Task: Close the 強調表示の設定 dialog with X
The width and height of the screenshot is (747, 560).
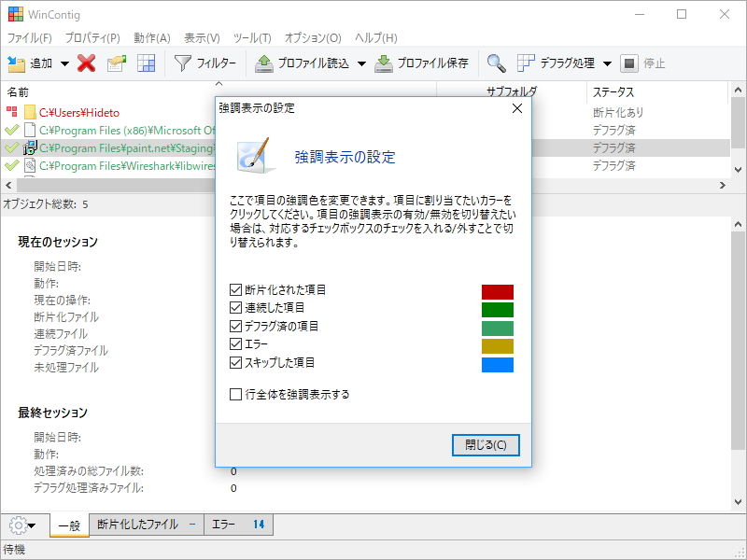Action: [x=517, y=108]
